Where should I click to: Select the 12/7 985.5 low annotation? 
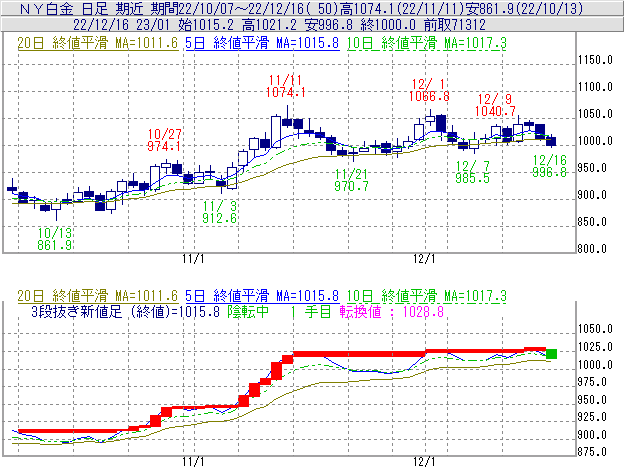472,172
